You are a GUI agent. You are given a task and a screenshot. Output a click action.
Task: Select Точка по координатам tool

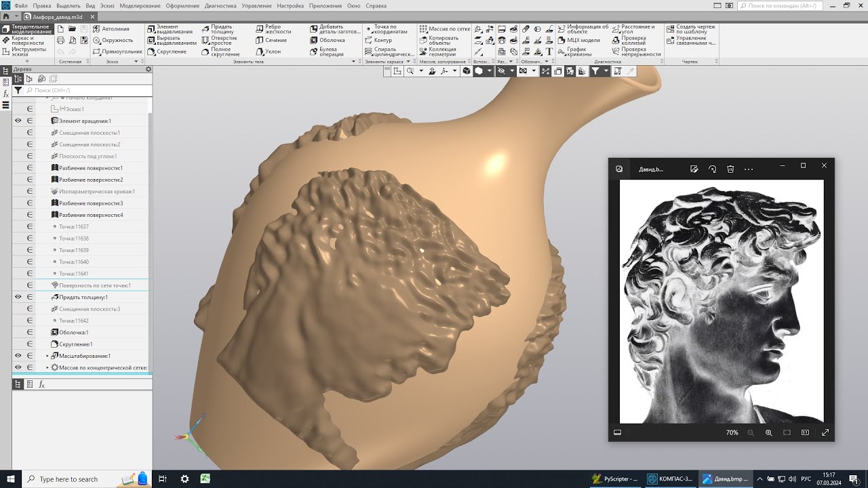click(x=387, y=29)
